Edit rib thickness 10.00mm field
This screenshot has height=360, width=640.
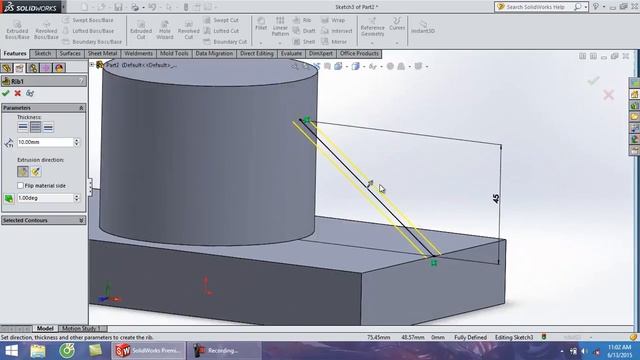point(44,142)
